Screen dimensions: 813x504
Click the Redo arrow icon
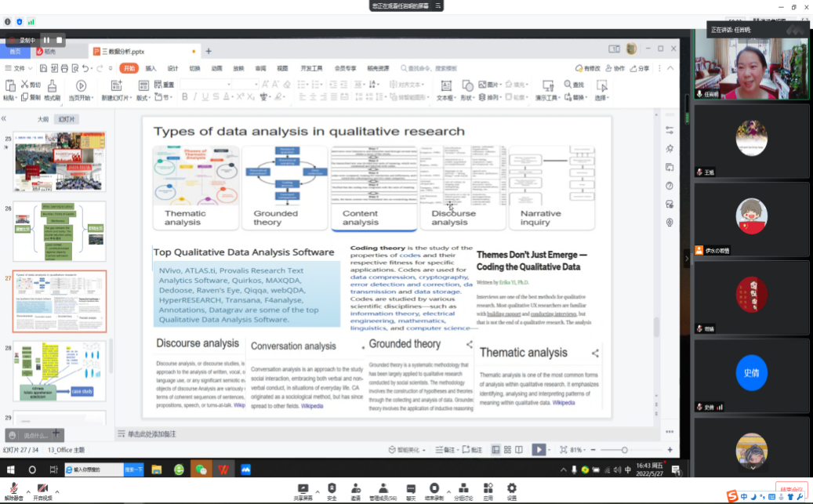coord(100,68)
